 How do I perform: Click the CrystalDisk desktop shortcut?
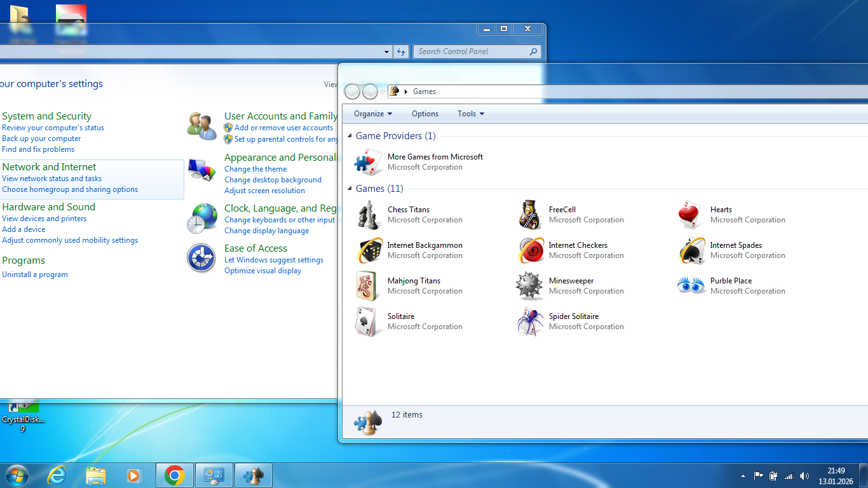point(24,416)
